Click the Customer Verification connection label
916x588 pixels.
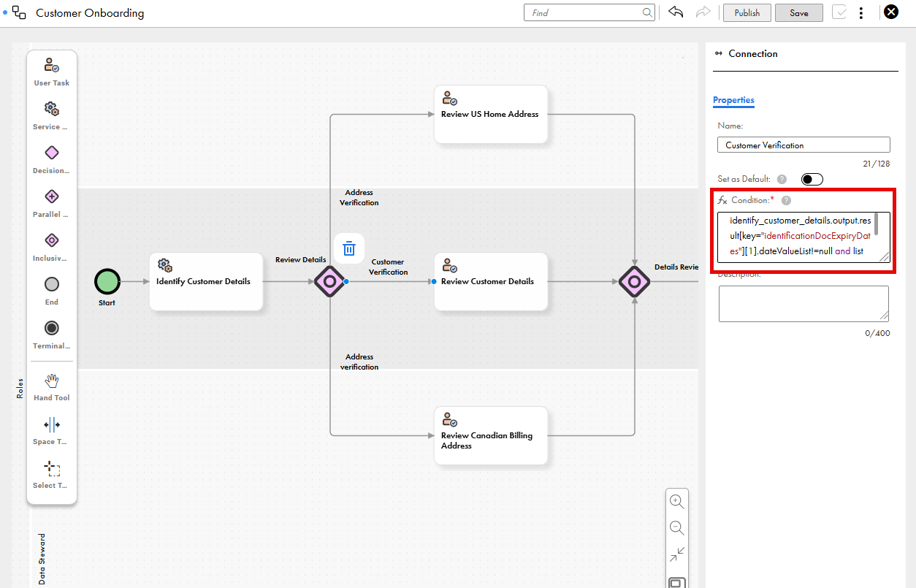pos(388,267)
